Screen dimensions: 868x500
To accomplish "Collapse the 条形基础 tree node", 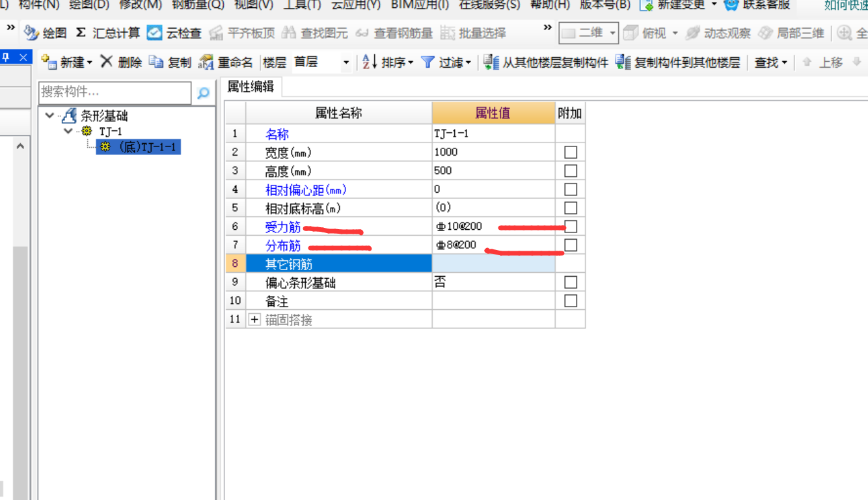I will pyautogui.click(x=50, y=116).
